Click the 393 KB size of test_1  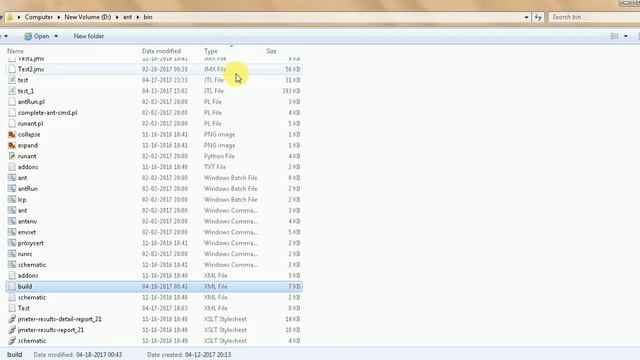(291, 91)
